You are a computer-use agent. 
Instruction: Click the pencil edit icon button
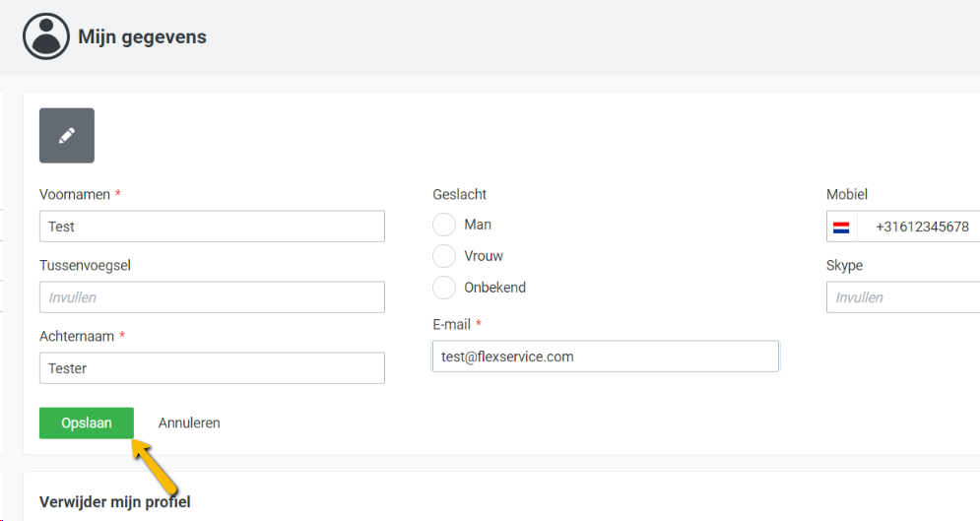point(67,136)
